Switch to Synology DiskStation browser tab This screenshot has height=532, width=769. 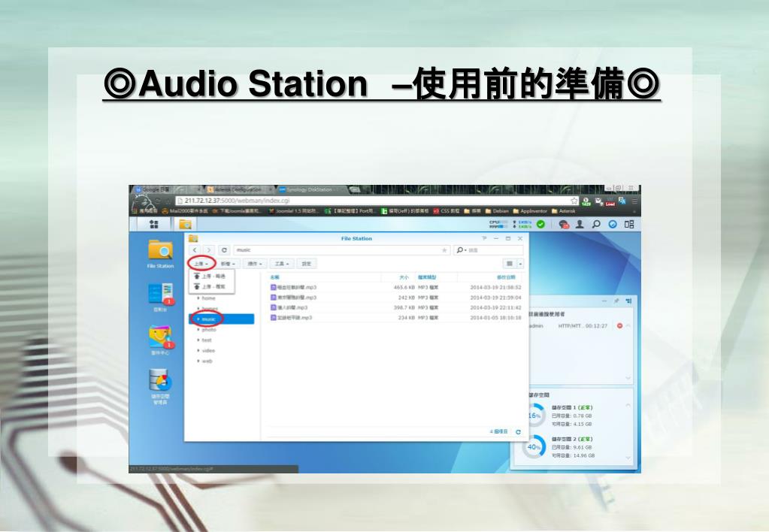[311, 189]
